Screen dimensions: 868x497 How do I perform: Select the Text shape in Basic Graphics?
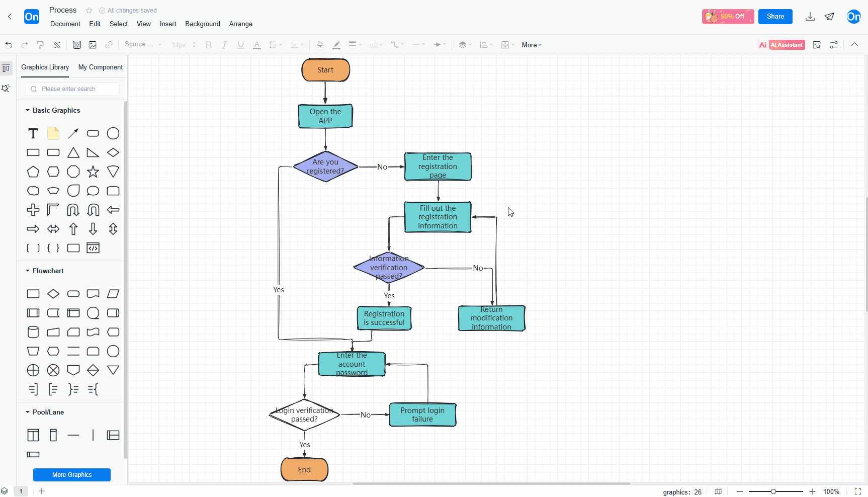pyautogui.click(x=33, y=133)
